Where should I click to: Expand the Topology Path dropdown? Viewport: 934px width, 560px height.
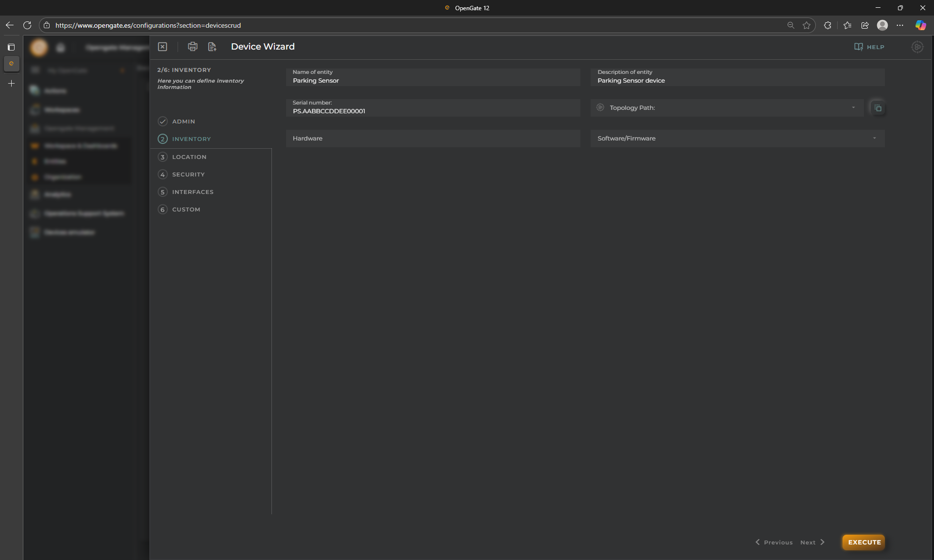point(853,108)
